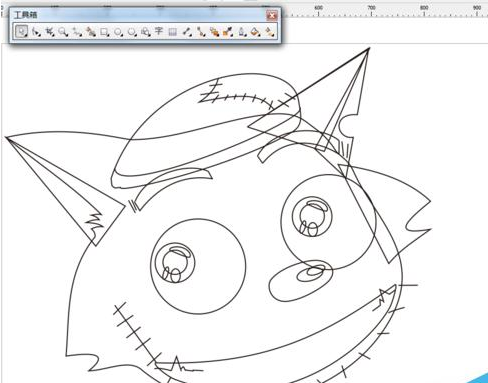Activate the Zoom magnifier tool

click(x=63, y=32)
